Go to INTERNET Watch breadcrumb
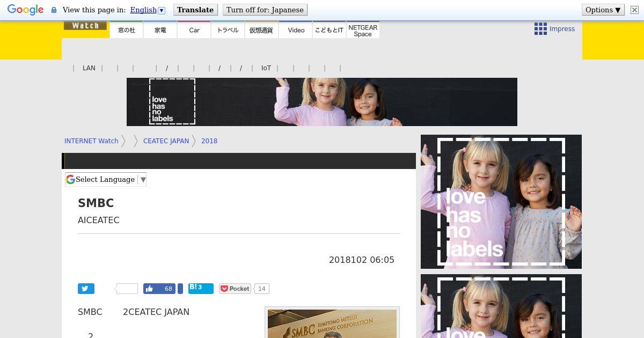Viewport: 644px width, 338px height. point(91,141)
